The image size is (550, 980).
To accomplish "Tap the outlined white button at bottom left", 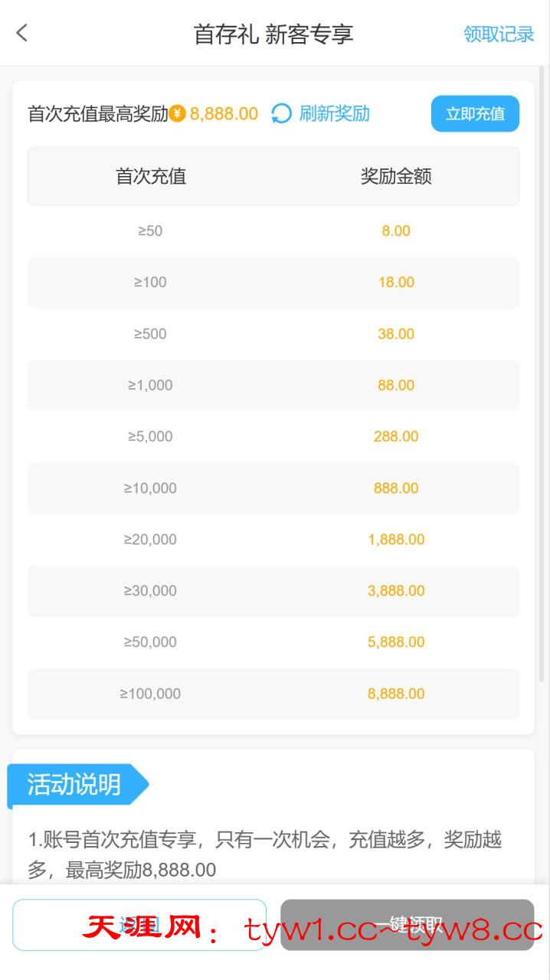I will tap(139, 925).
